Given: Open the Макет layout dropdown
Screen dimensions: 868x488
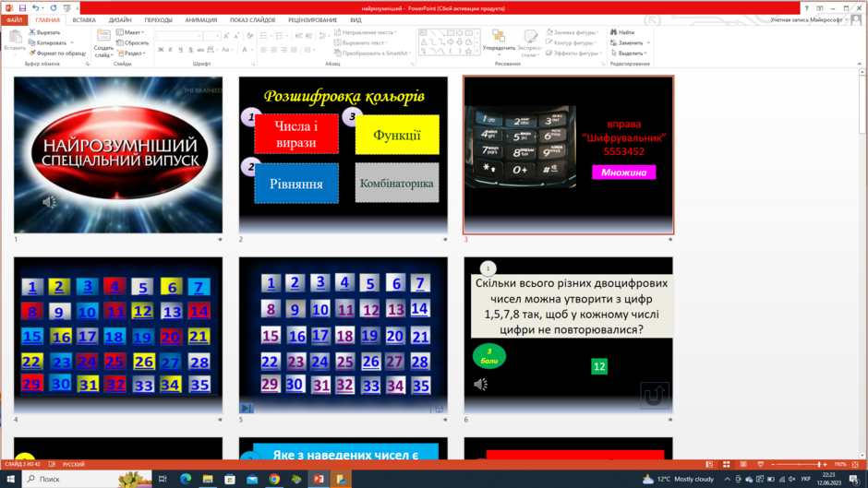Looking at the screenshot, I should [130, 32].
